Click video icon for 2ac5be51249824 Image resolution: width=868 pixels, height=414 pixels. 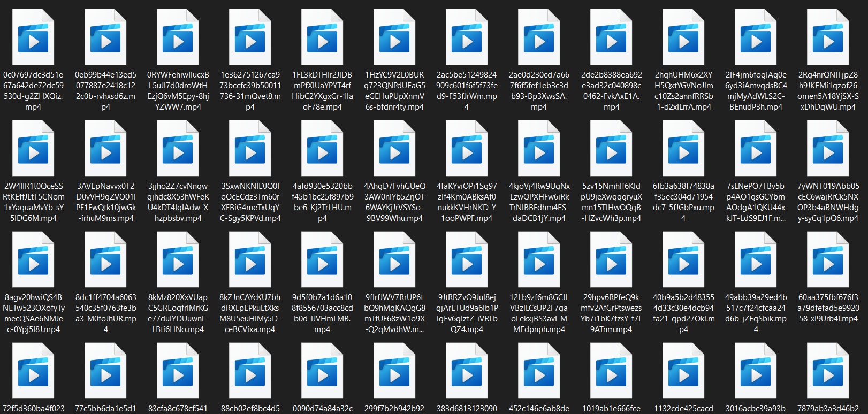(467, 37)
